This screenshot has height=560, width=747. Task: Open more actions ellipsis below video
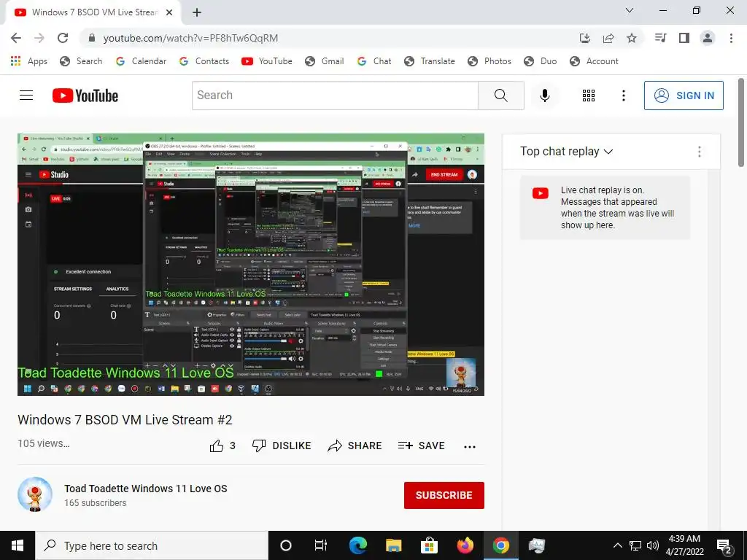pyautogui.click(x=470, y=446)
